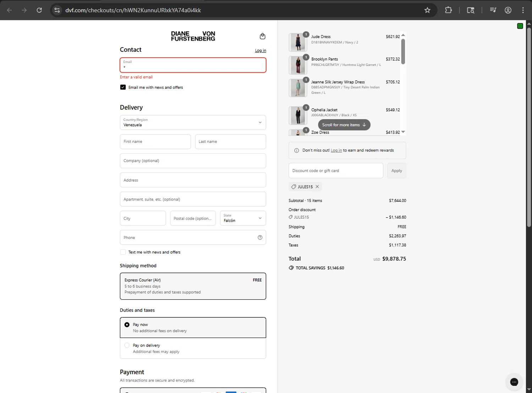The image size is (532, 393).
Task: Open the browser tab search icon
Action: [471, 10]
